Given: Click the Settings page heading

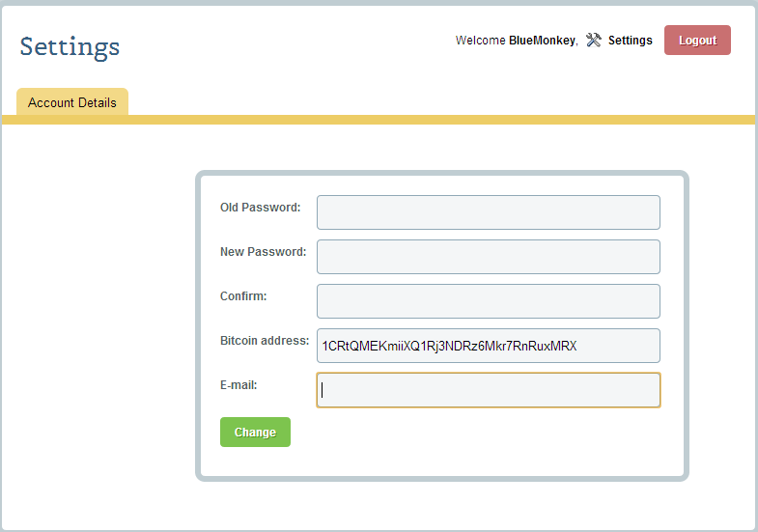Looking at the screenshot, I should pyautogui.click(x=70, y=47).
